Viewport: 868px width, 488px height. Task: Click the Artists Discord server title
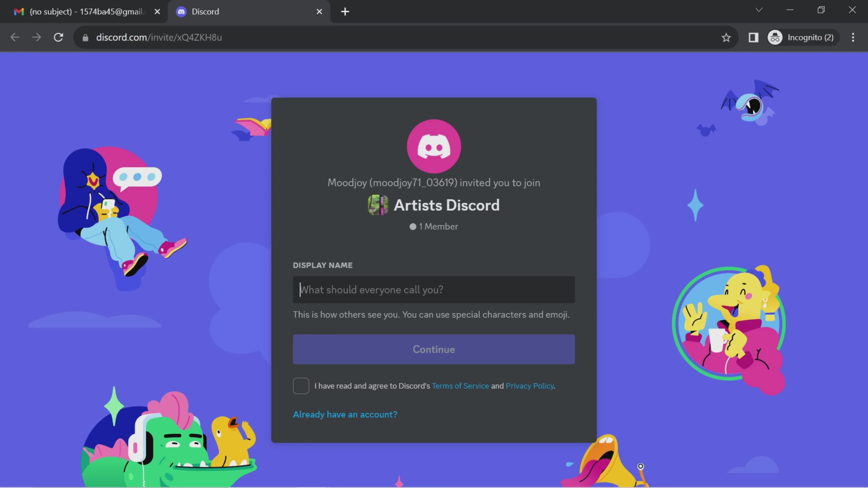(x=446, y=205)
